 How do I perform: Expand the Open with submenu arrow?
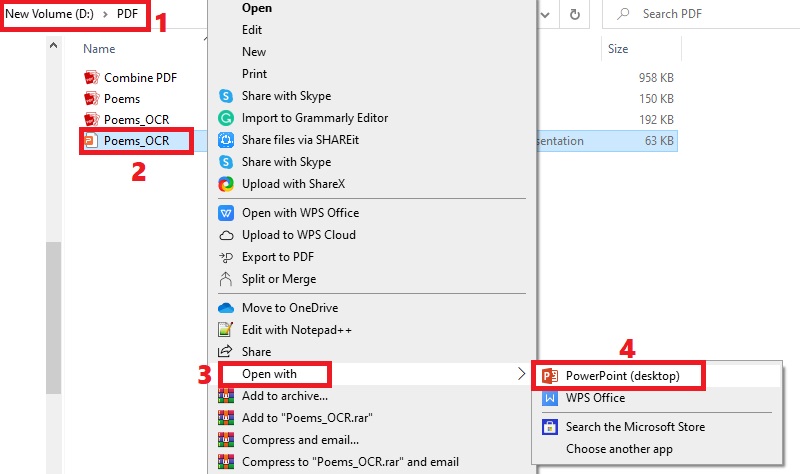pyautogui.click(x=521, y=373)
